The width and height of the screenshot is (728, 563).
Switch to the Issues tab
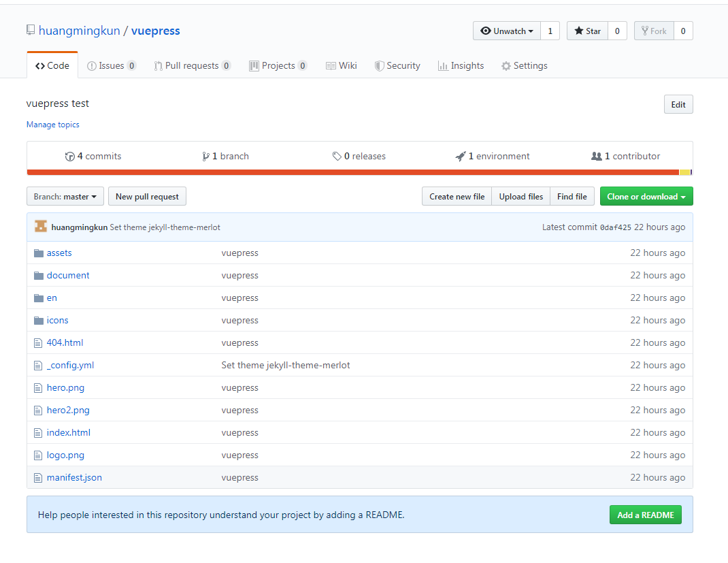tap(112, 66)
